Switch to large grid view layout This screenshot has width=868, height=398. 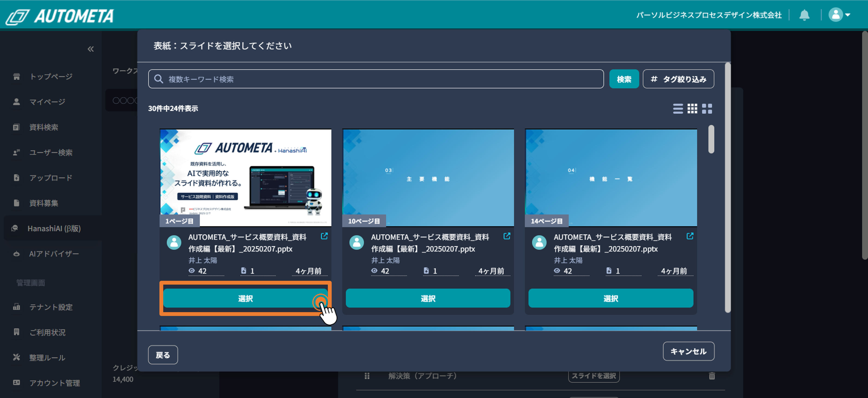point(707,108)
